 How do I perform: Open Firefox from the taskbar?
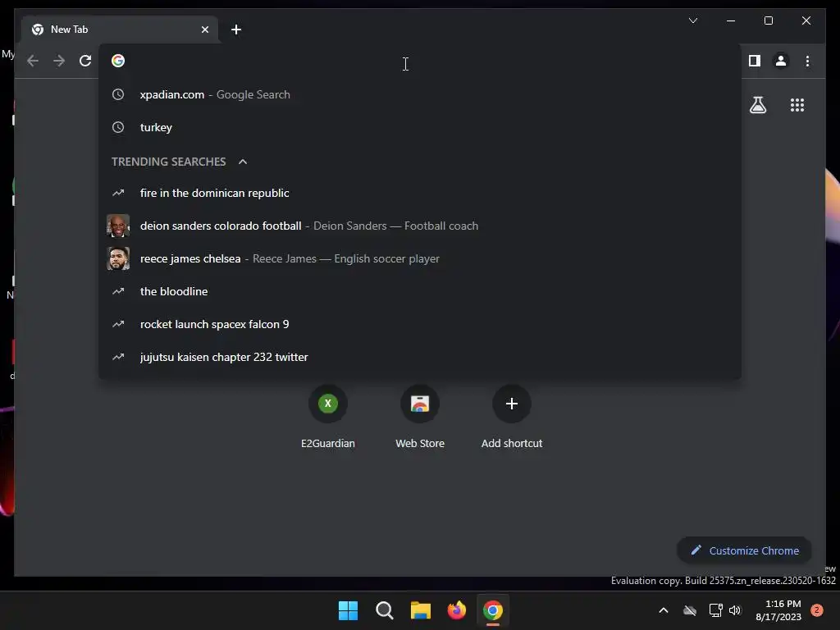(456, 610)
